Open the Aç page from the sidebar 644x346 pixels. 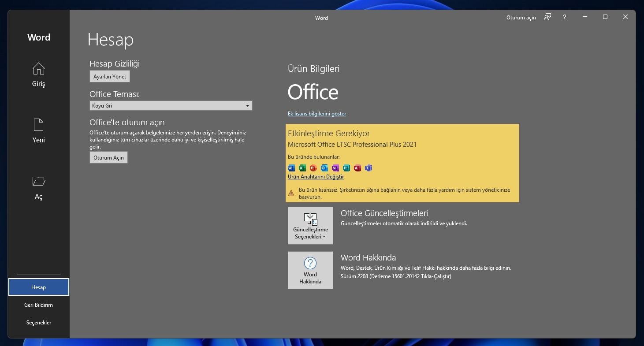(x=39, y=188)
